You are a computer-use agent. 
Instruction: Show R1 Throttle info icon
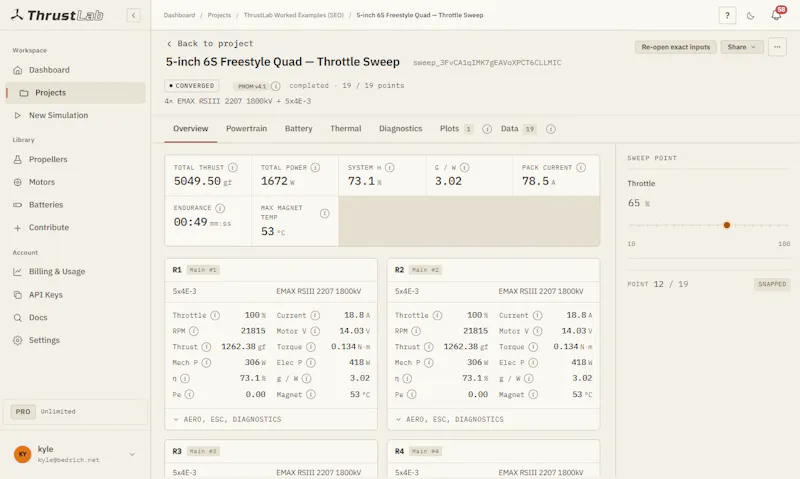pyautogui.click(x=215, y=315)
